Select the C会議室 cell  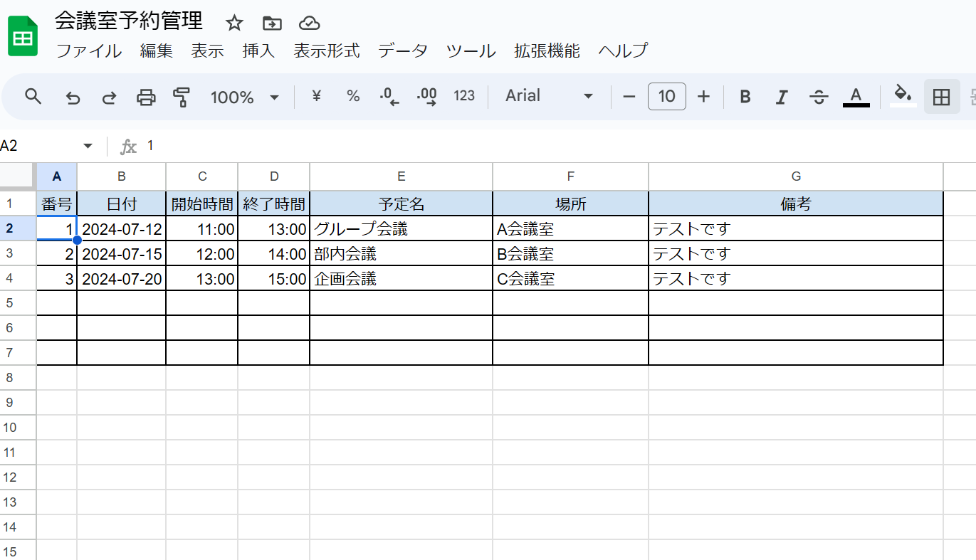click(x=571, y=278)
